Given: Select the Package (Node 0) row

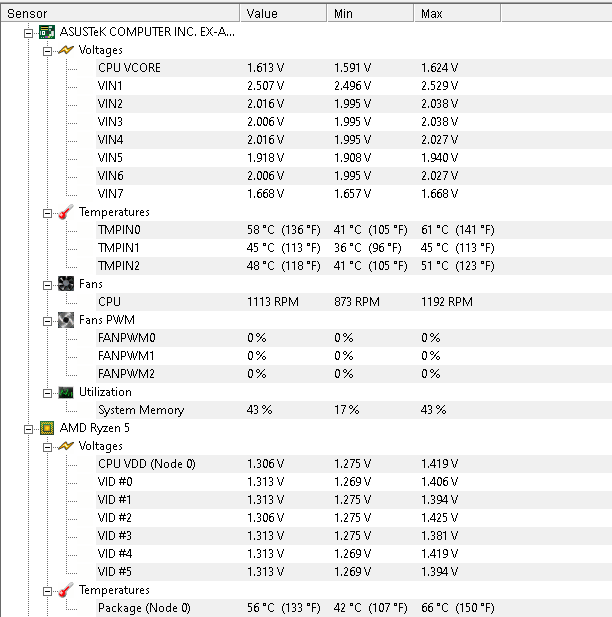Looking at the screenshot, I should tap(353, 608).
